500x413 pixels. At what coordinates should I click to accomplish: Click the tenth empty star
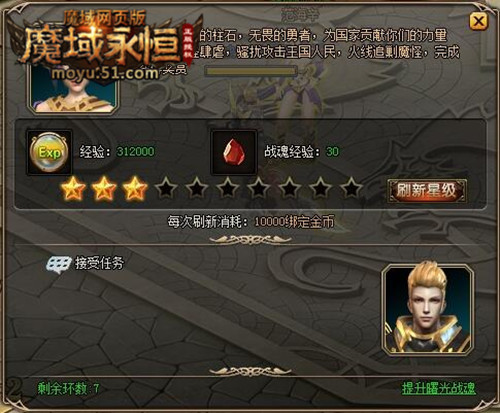click(351, 188)
